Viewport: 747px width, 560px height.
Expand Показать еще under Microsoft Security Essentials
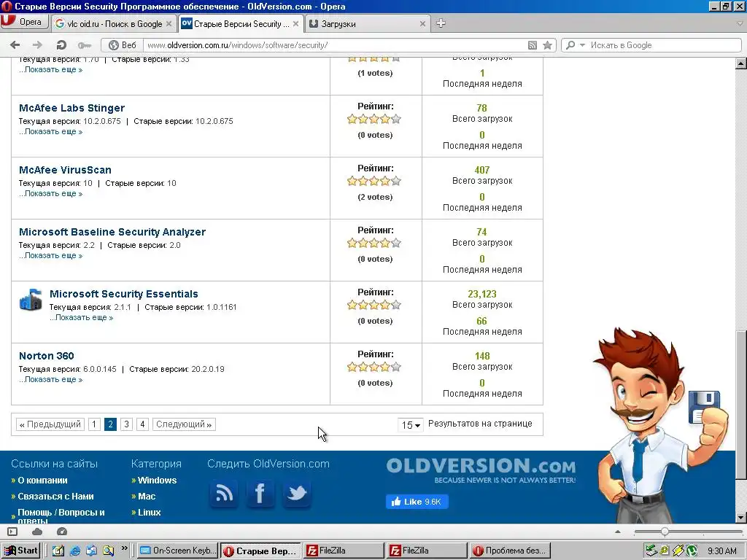pos(81,317)
